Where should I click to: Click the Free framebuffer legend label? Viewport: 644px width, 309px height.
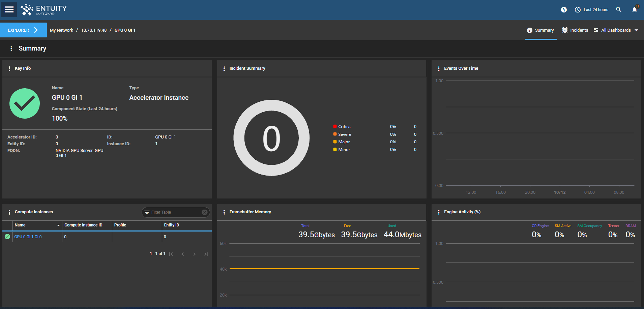[347, 226]
